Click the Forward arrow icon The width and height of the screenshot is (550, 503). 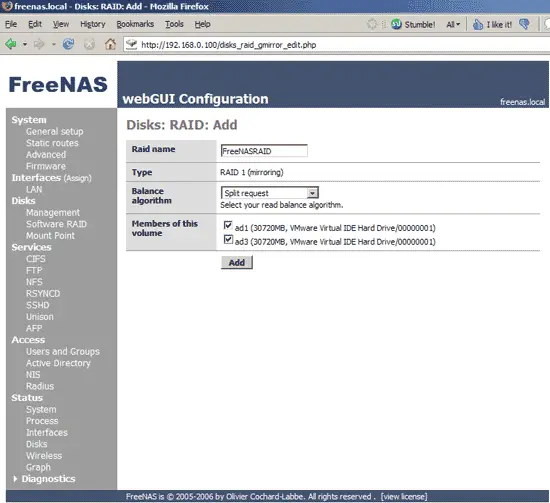tap(39, 44)
